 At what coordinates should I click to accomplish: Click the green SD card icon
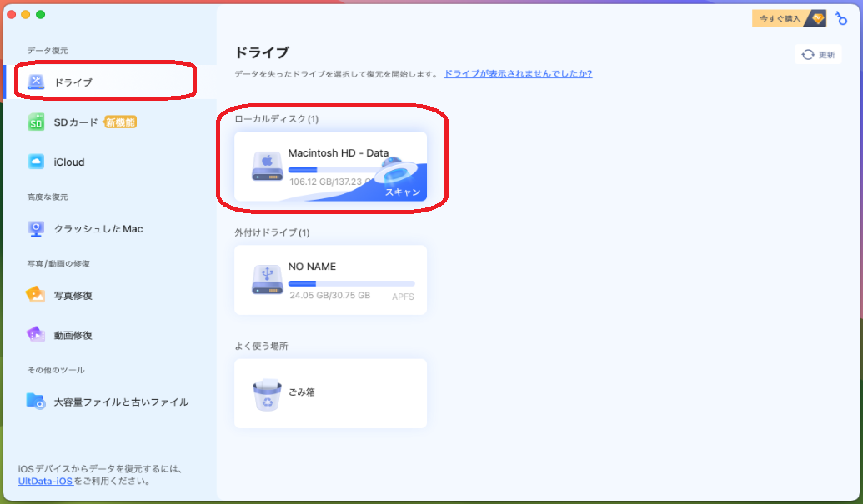(36, 122)
